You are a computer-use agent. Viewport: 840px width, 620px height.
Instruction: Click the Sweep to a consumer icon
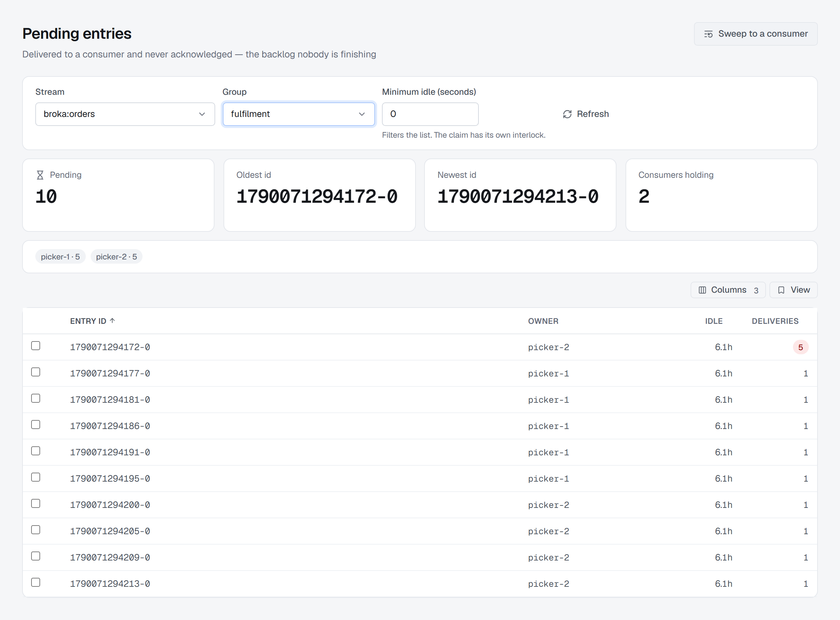tap(708, 34)
